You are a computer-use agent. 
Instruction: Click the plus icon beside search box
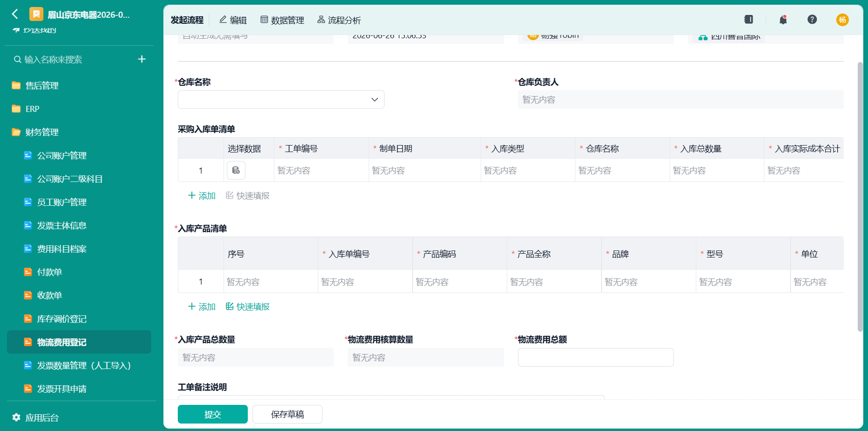[x=142, y=59]
